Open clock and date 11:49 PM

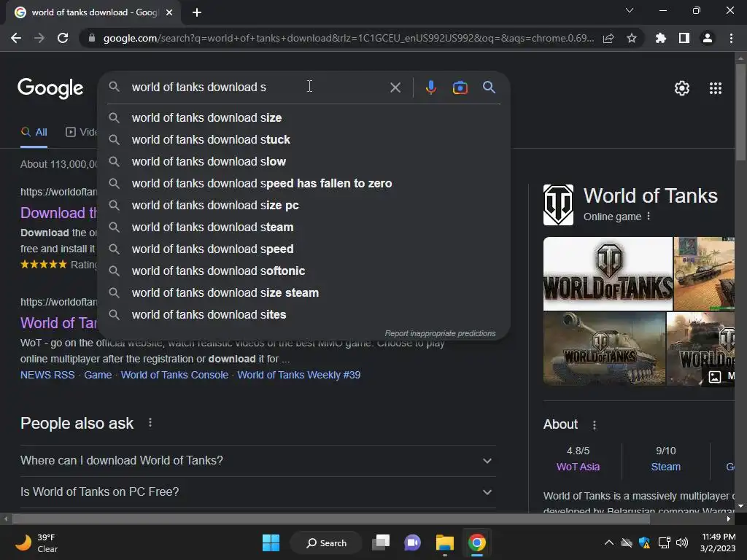point(718,542)
